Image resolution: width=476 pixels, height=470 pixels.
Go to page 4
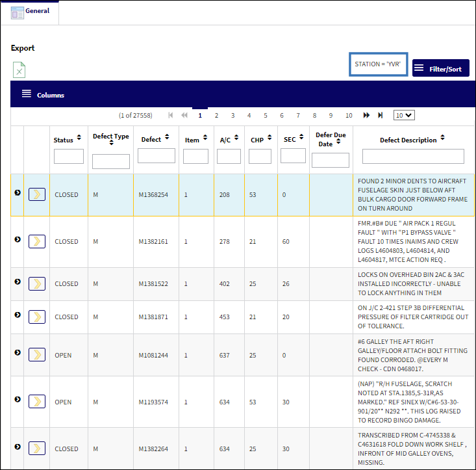[249, 116]
